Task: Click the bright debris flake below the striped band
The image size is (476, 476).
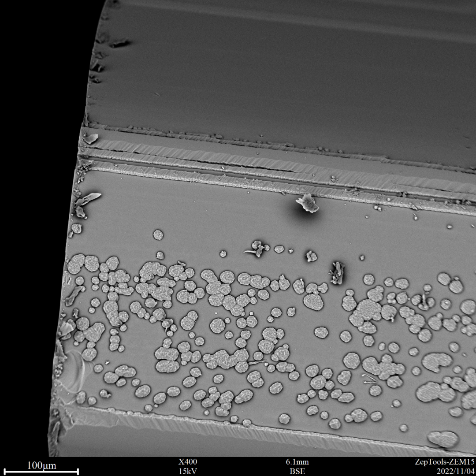Action: [308, 203]
